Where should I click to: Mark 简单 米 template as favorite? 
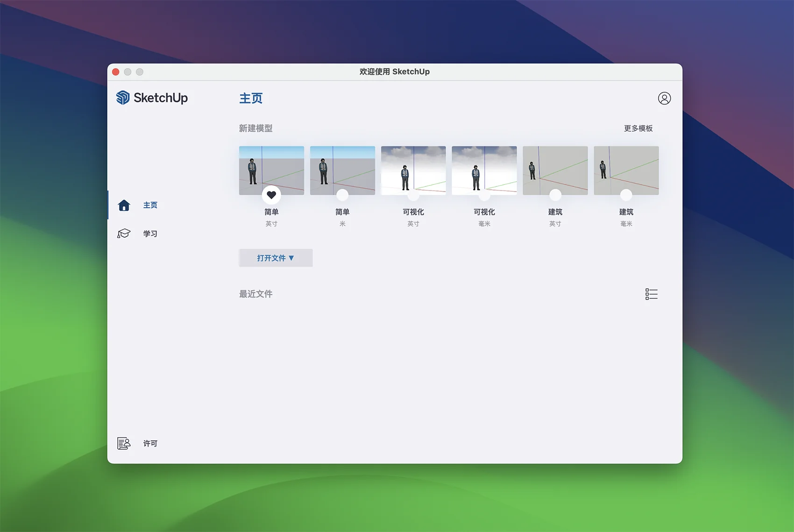click(342, 195)
